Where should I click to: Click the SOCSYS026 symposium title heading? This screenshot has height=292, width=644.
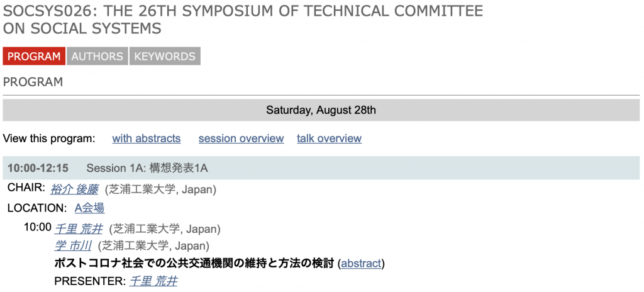coord(243,20)
